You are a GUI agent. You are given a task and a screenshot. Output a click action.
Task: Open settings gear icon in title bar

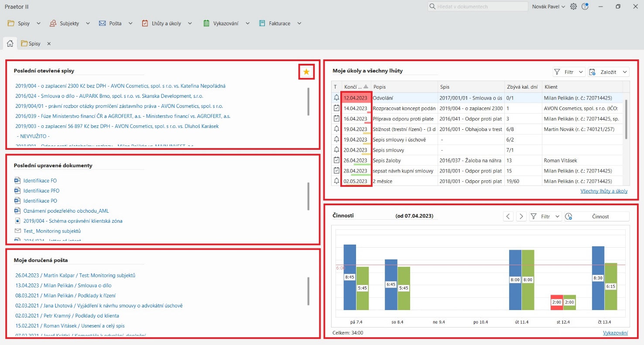pyautogui.click(x=573, y=7)
